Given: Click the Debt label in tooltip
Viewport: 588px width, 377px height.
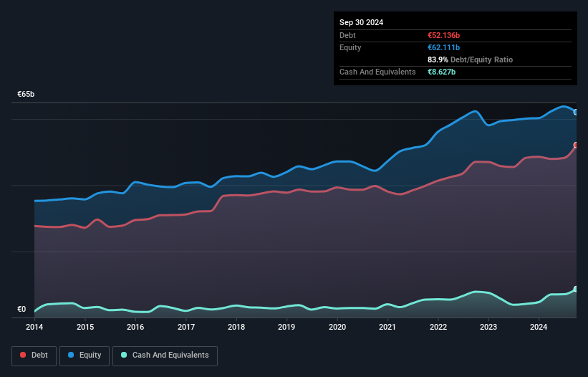Looking at the screenshot, I should coord(347,35).
